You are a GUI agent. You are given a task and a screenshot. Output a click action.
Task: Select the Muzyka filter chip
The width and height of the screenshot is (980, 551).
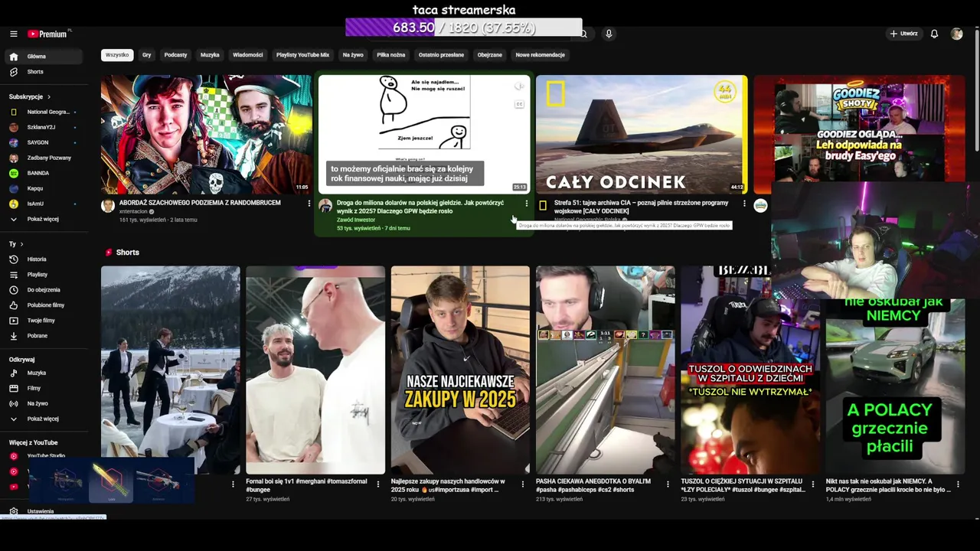click(x=210, y=55)
